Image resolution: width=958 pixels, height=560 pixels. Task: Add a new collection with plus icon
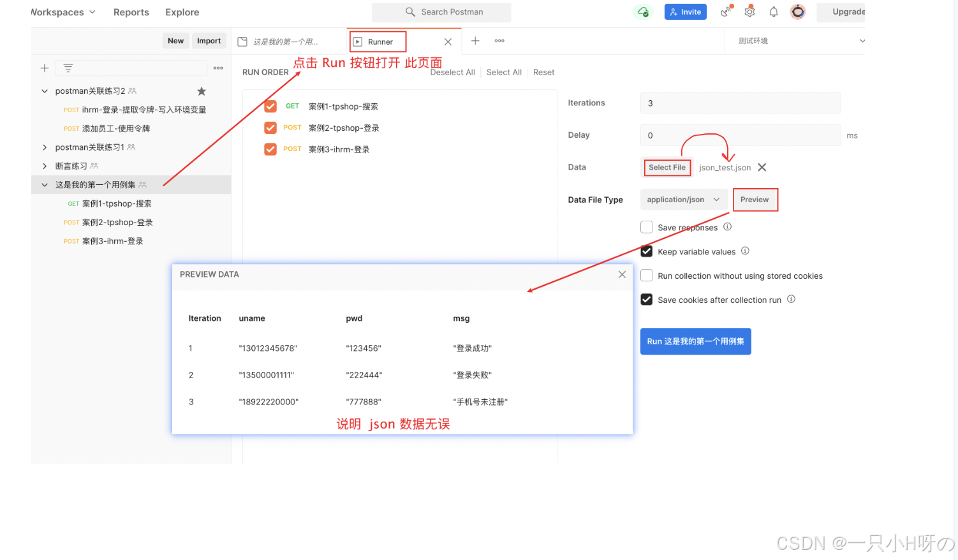tap(45, 68)
